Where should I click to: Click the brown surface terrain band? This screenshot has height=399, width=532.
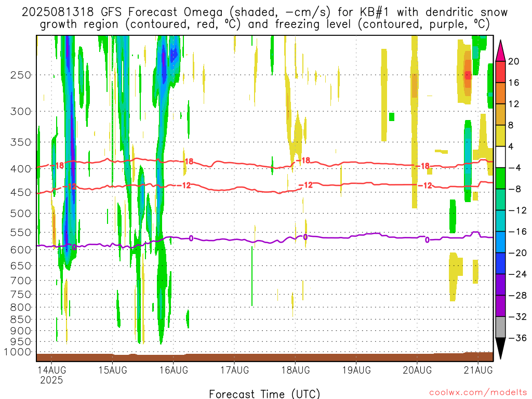click(x=264, y=357)
